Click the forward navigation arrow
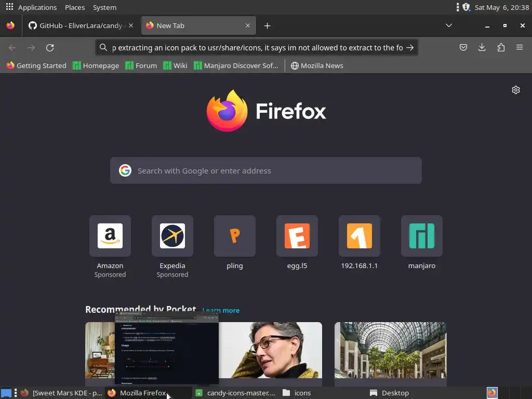Screen dimensions: 532x399 point(31,48)
